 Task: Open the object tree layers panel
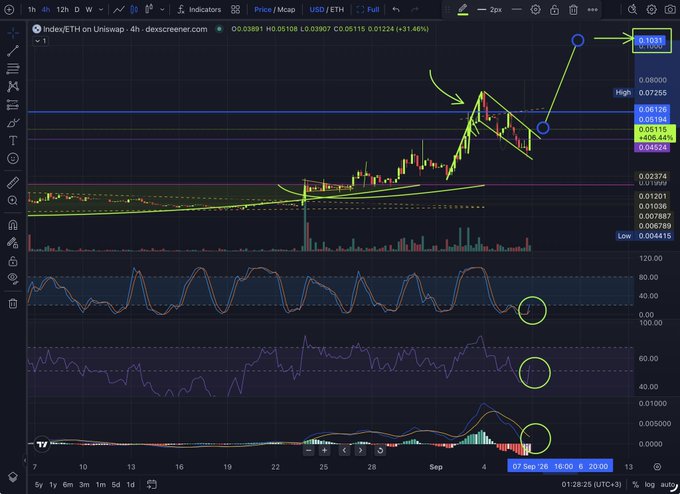13,477
